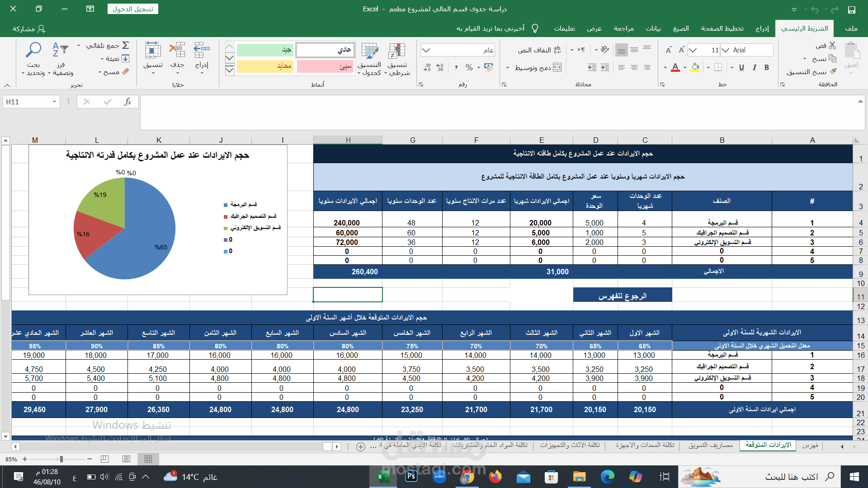Click the Insert Function fx icon
Image resolution: width=868 pixels, height=488 pixels.
click(x=127, y=102)
